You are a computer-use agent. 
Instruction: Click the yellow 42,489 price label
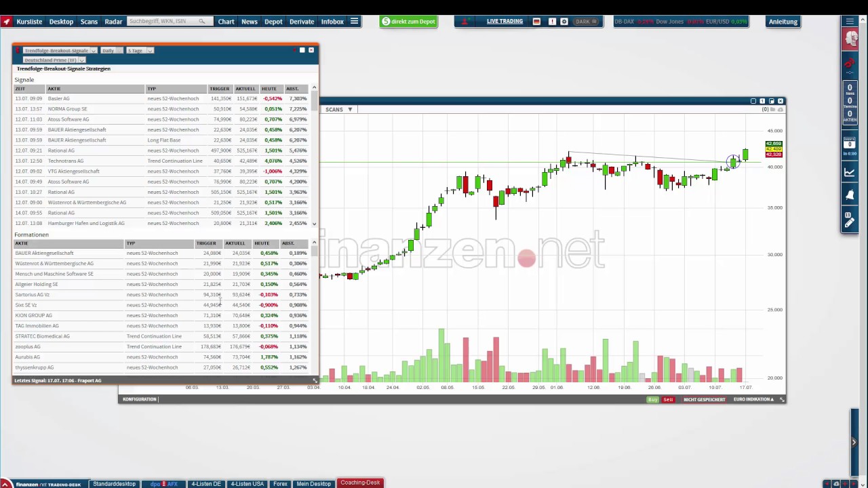click(774, 149)
